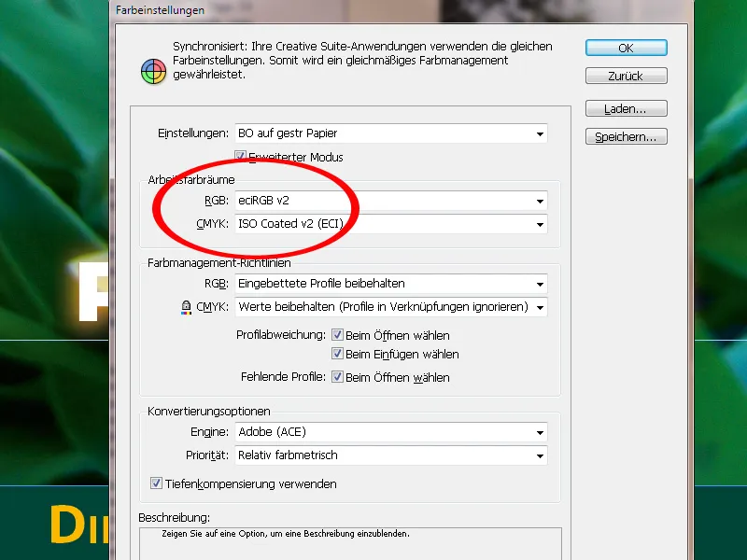The width and height of the screenshot is (747, 560).
Task: Toggle 'Beim Einfügen wählen' checkbox
Action: 337,354
